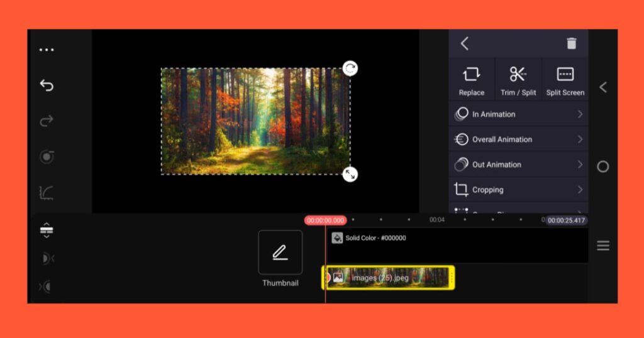644x338 pixels.
Task: Undo the last edit
Action: pyautogui.click(x=47, y=85)
